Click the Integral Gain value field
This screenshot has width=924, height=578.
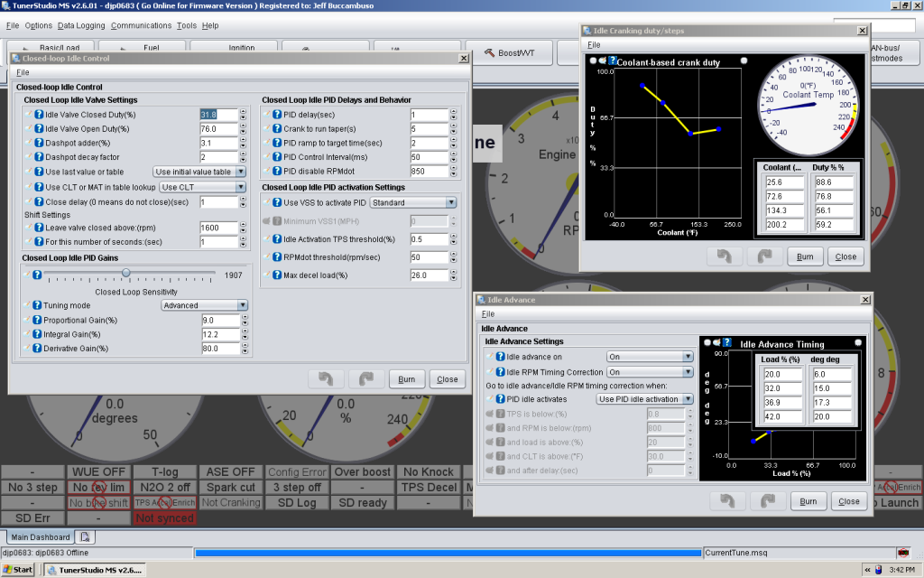220,334
